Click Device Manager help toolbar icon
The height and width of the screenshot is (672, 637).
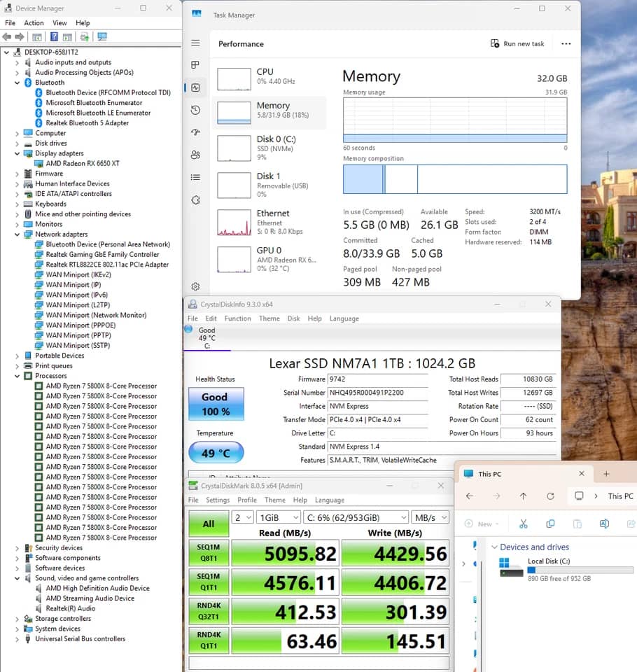pos(54,37)
